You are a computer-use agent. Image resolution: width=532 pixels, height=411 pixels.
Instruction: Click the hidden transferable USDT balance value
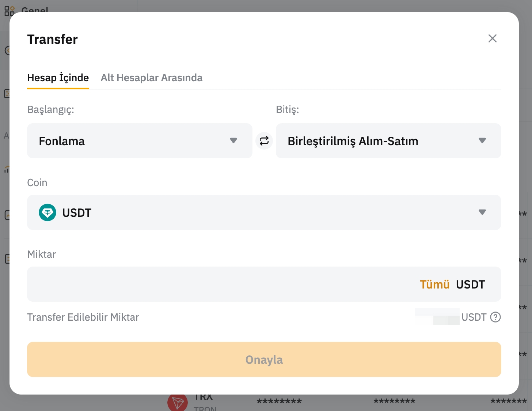tap(437, 317)
